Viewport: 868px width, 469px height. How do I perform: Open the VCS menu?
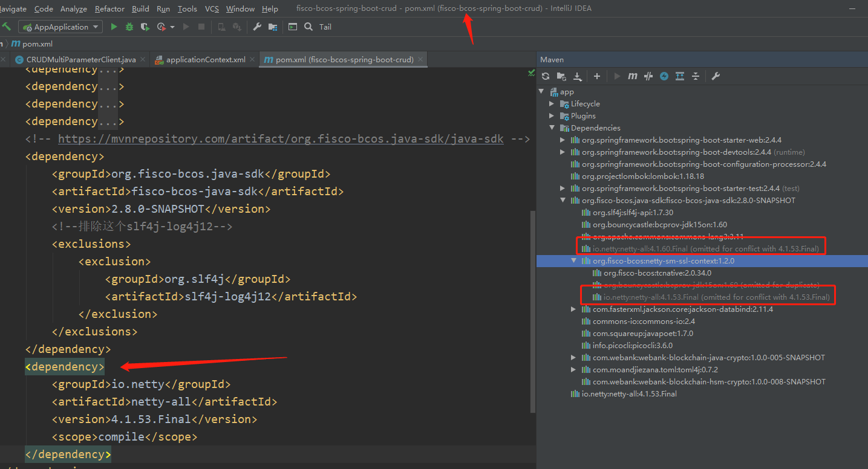coord(212,8)
